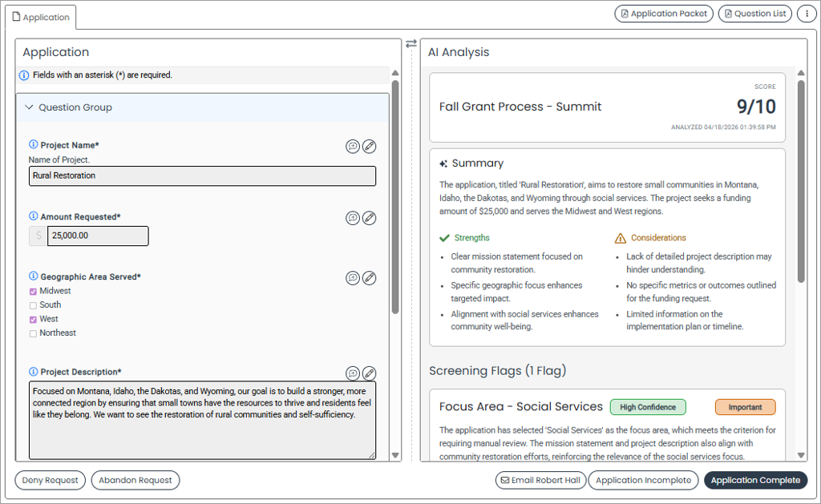Open comment icon for Geographic Area Served
The width and height of the screenshot is (821, 504).
tap(353, 278)
